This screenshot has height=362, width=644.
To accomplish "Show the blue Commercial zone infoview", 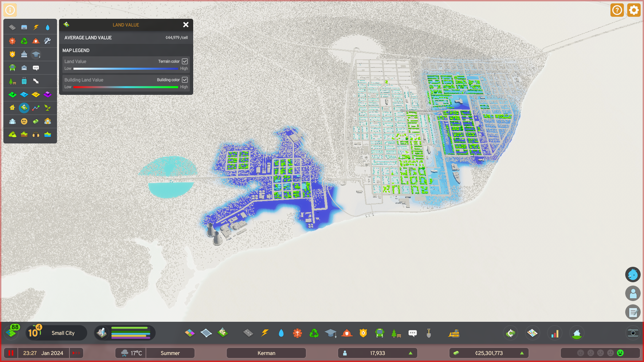I will [24, 95].
